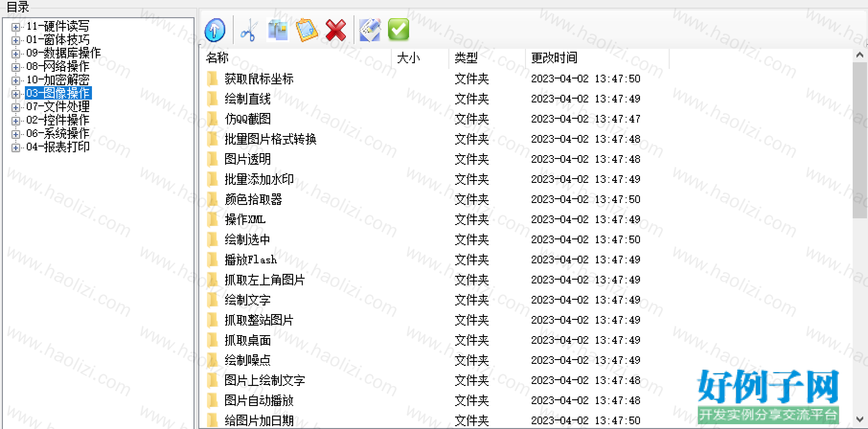Click folder icon beside 颜色拾取器
This screenshot has width=868, height=429.
click(212, 199)
